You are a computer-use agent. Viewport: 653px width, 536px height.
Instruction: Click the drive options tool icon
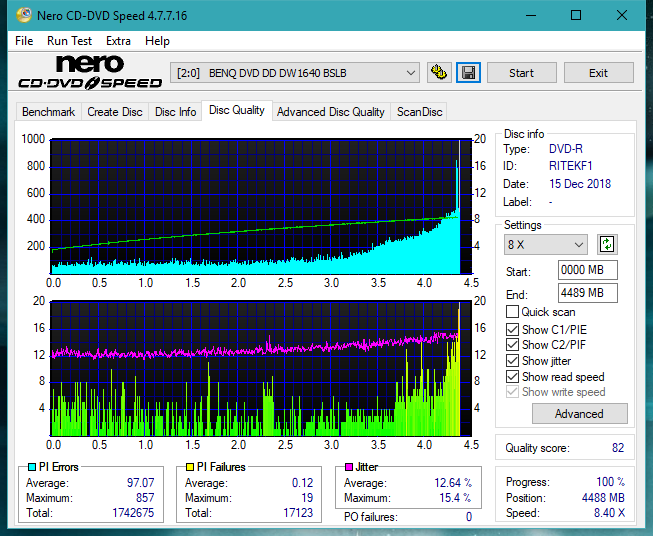(439, 73)
